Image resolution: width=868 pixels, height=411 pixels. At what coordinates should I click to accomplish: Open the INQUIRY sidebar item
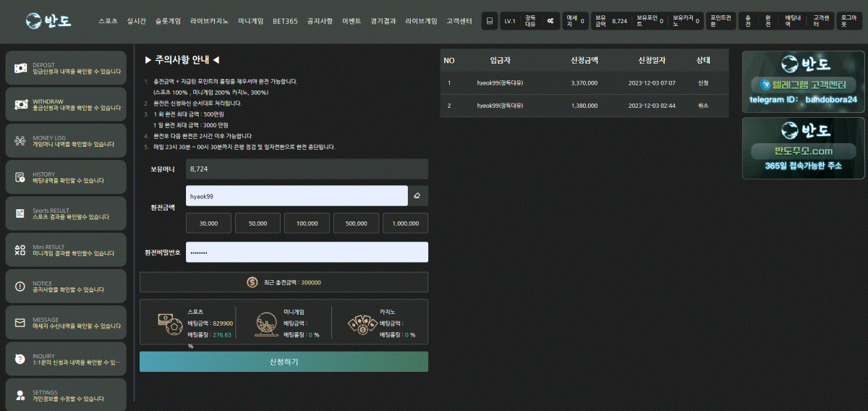point(65,359)
